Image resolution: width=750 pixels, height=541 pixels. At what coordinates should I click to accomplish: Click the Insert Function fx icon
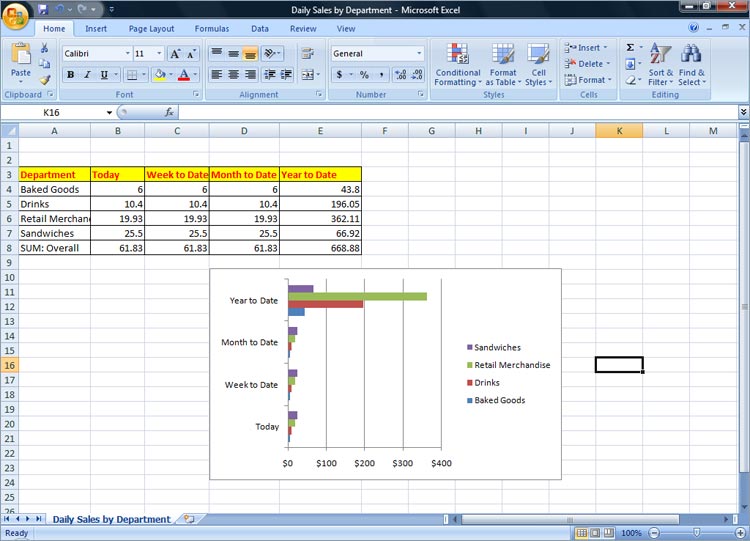pyautogui.click(x=170, y=113)
